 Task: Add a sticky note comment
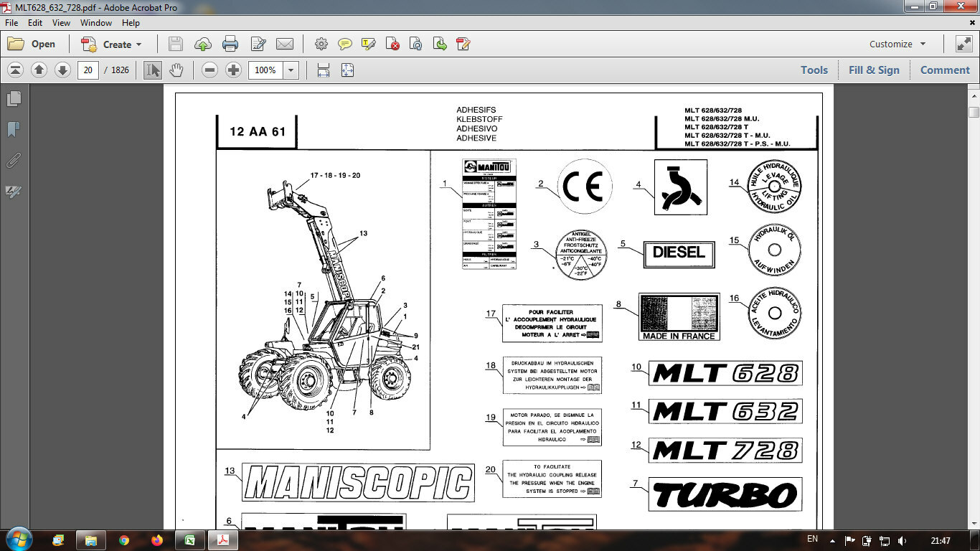click(x=345, y=44)
